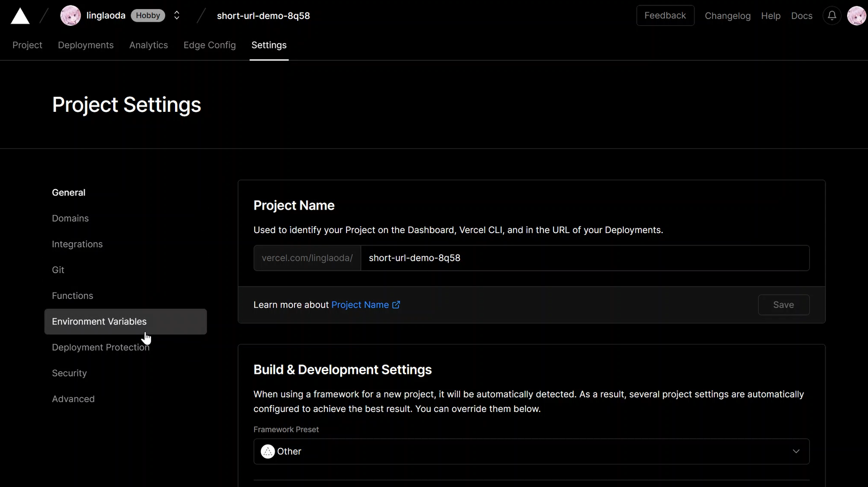The height and width of the screenshot is (487, 868).
Task: Open user profile avatar menu
Action: click(856, 16)
